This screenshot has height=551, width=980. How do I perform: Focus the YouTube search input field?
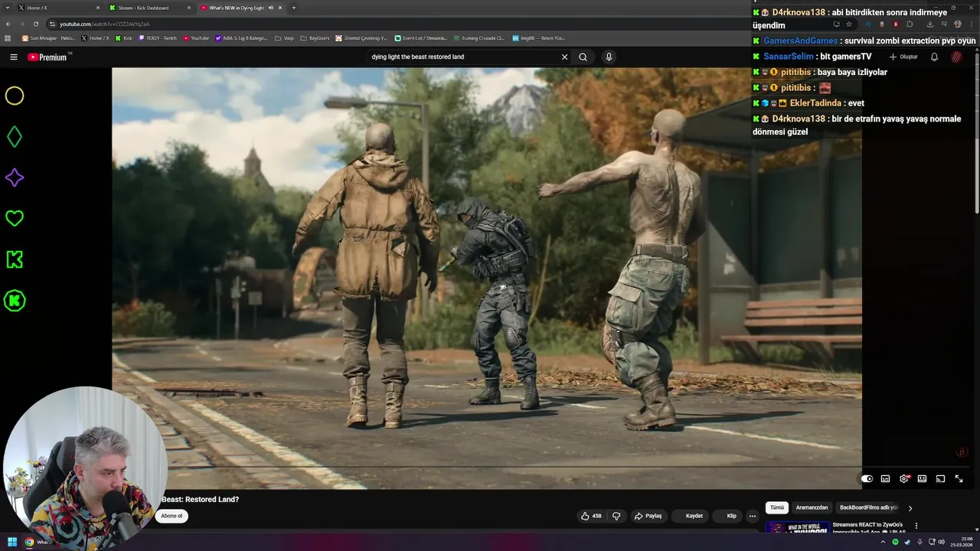[463, 57]
